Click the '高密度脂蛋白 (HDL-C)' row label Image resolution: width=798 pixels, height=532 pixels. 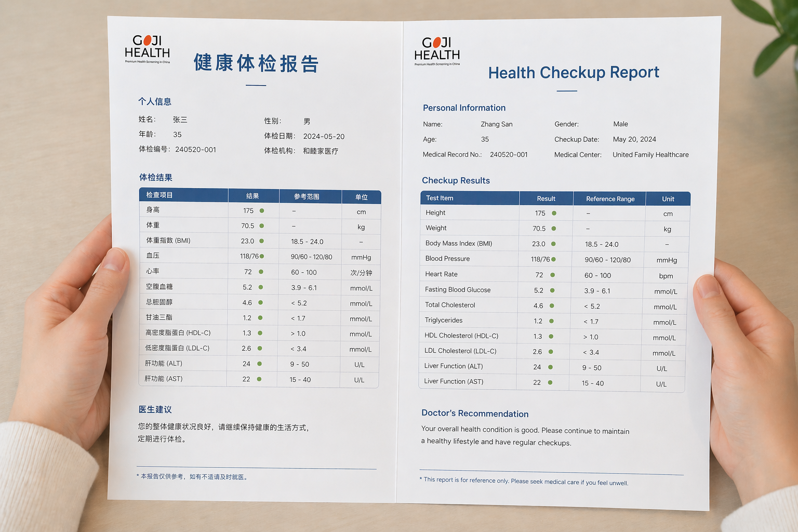tap(178, 332)
